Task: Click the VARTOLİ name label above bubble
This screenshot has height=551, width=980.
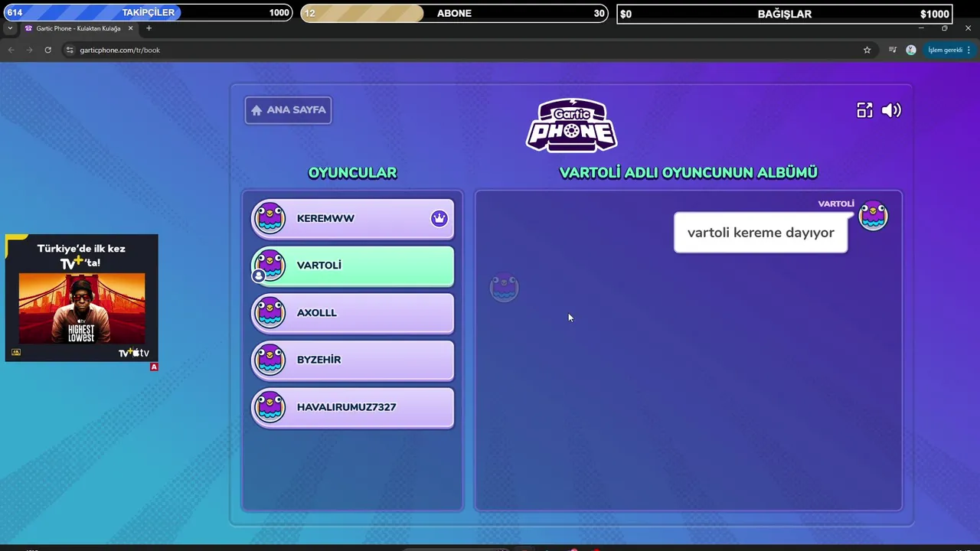Action: 836,204
